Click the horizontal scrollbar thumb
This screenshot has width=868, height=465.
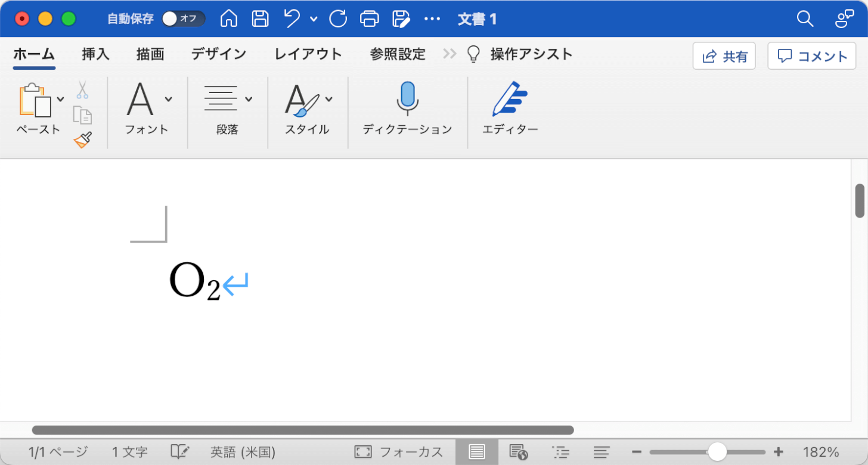[303, 430]
